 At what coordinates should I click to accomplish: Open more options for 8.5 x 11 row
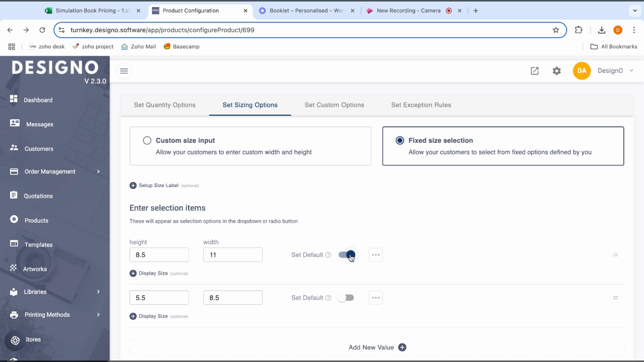(x=375, y=255)
